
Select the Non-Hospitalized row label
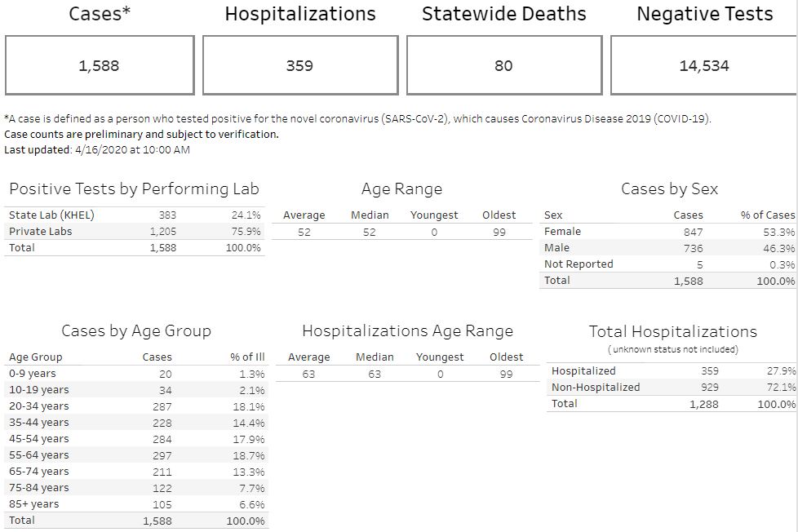point(596,388)
